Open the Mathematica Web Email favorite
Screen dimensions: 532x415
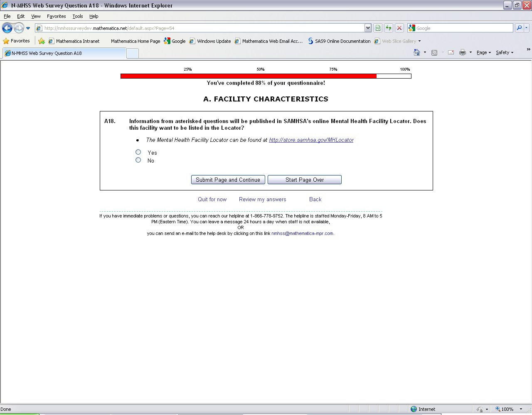[268, 41]
